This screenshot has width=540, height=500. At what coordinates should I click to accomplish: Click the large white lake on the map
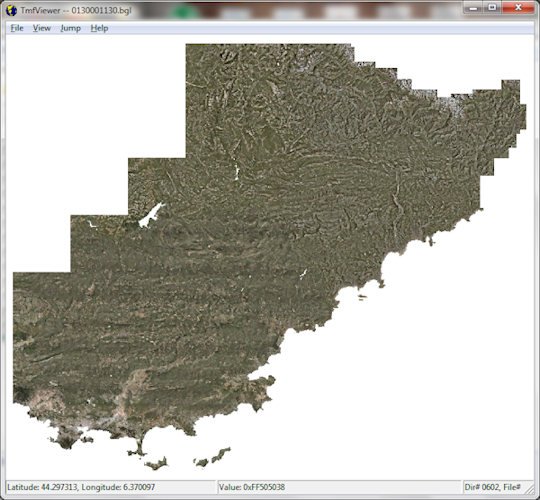coord(151,216)
